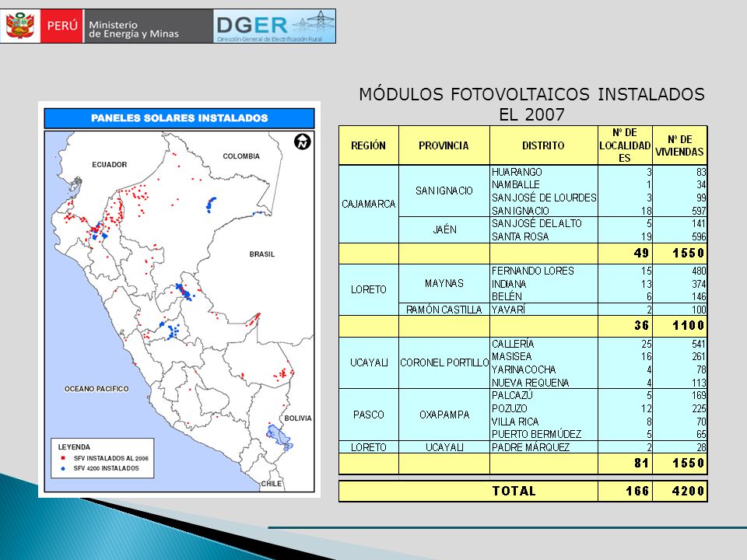The width and height of the screenshot is (747, 560).
Task: Click the 'UCAYALI' region cell beside Coronel Portillo
Action: (x=368, y=363)
